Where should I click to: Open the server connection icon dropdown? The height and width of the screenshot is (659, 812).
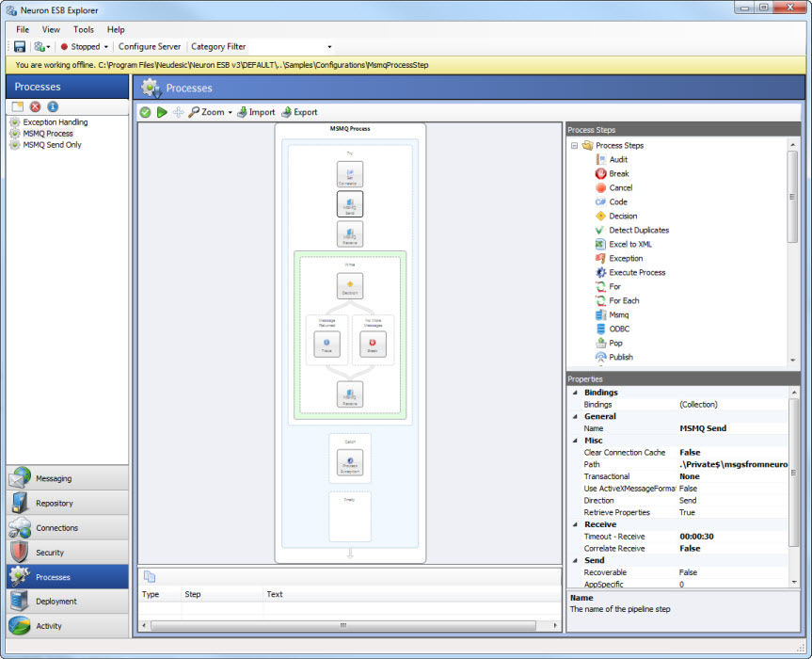pyautogui.click(x=42, y=47)
